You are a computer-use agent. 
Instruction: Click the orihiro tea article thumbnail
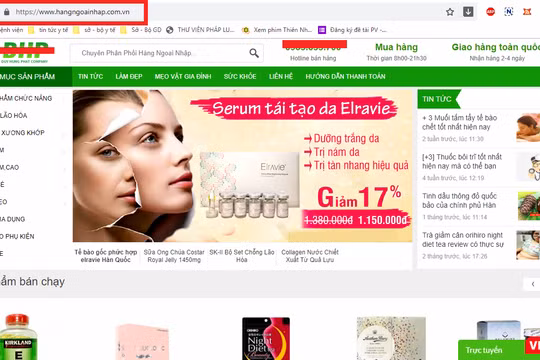point(528,245)
